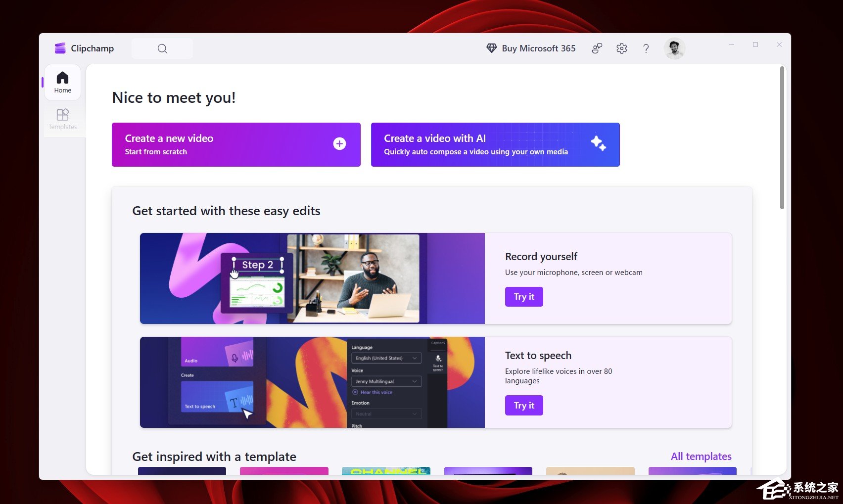Click the plus icon on Create a new video

coord(339,144)
